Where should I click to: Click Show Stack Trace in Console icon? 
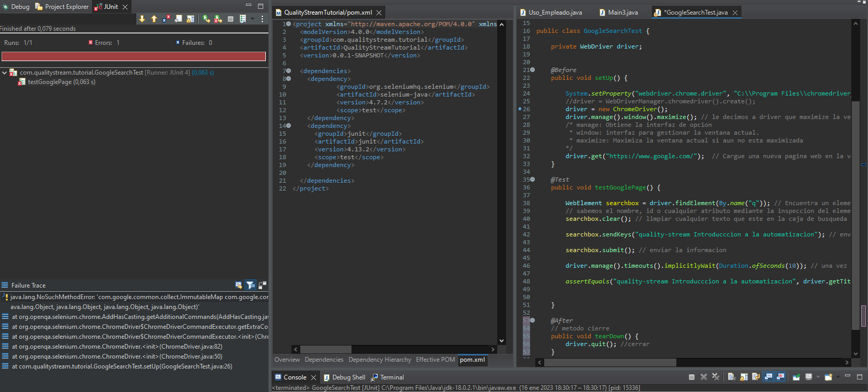click(239, 285)
